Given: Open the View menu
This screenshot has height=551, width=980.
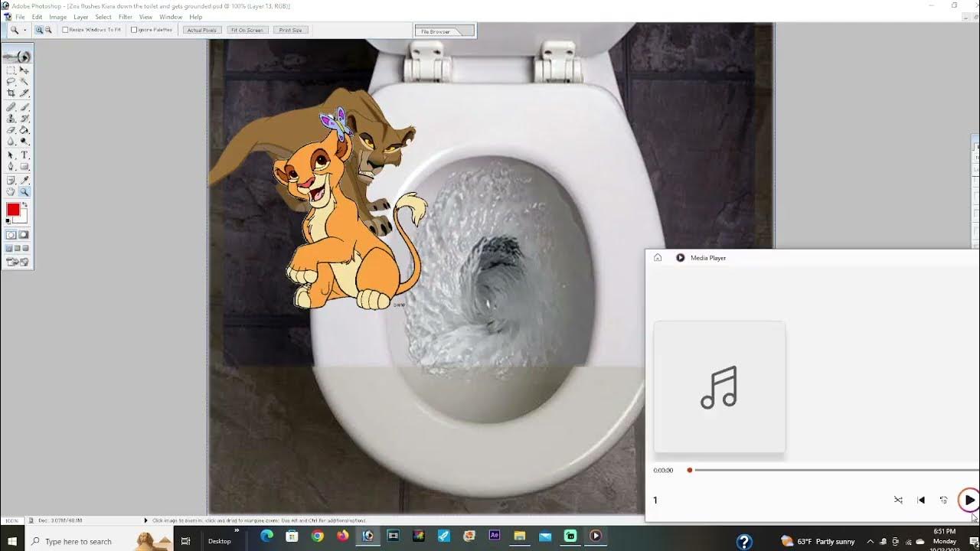Looking at the screenshot, I should (x=145, y=17).
